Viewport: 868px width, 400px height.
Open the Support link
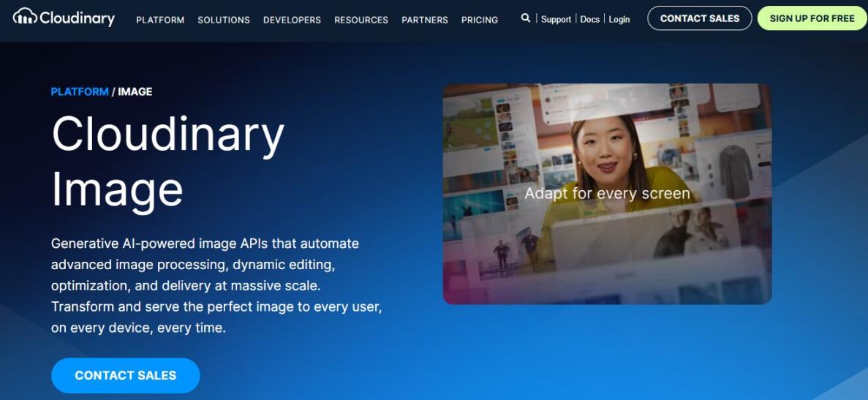click(x=556, y=19)
